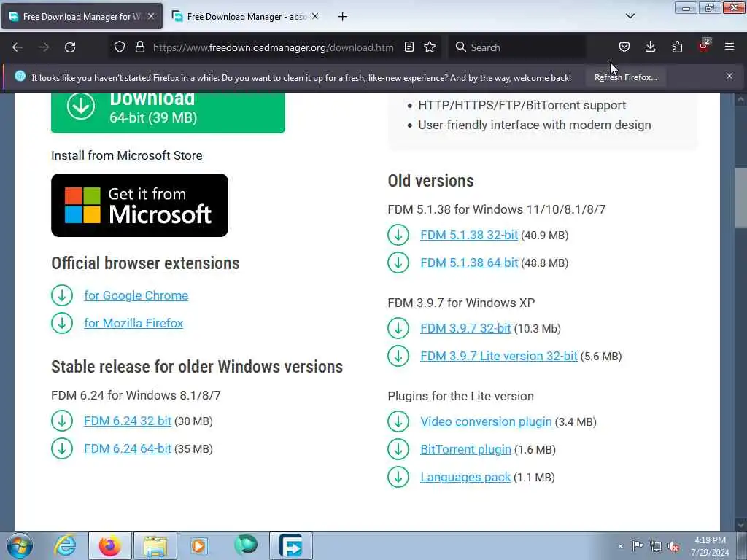Show hidden system tray icons
The height and width of the screenshot is (560, 747).
click(x=620, y=546)
